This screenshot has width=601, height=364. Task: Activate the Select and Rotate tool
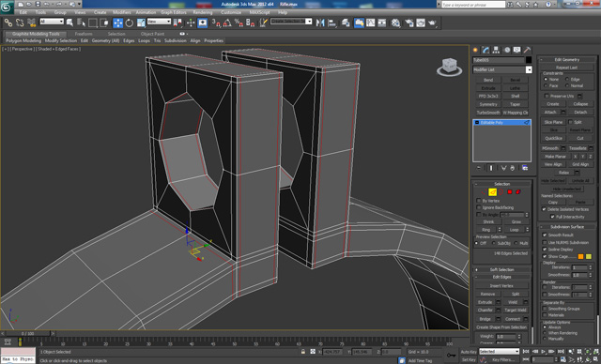click(x=130, y=23)
